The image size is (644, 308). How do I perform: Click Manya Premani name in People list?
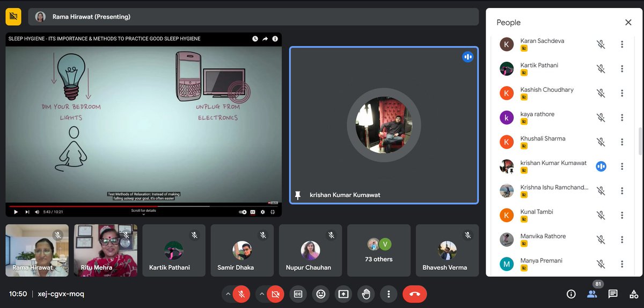click(541, 261)
